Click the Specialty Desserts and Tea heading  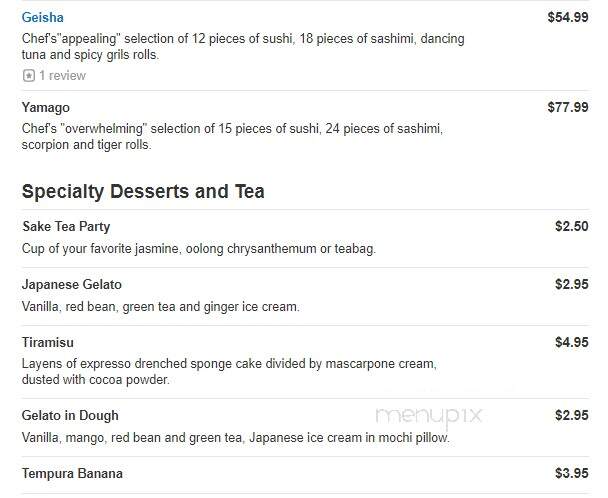143,192
